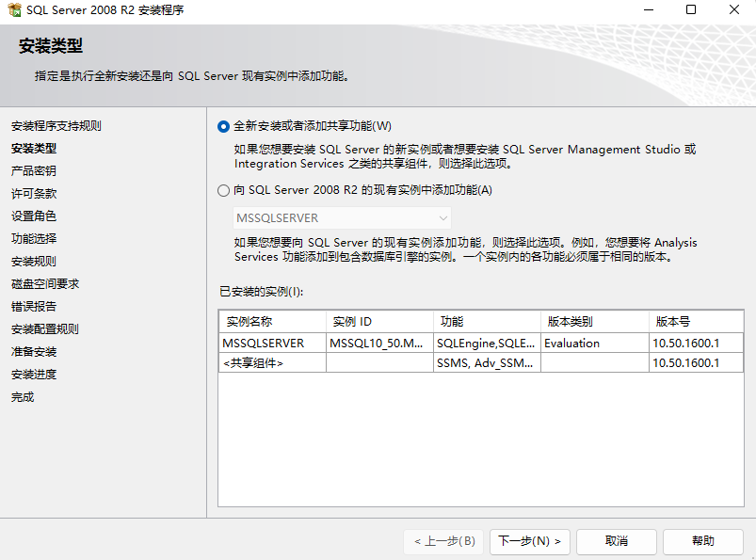Select the 设置角色 step in sidebar

pos(34,216)
